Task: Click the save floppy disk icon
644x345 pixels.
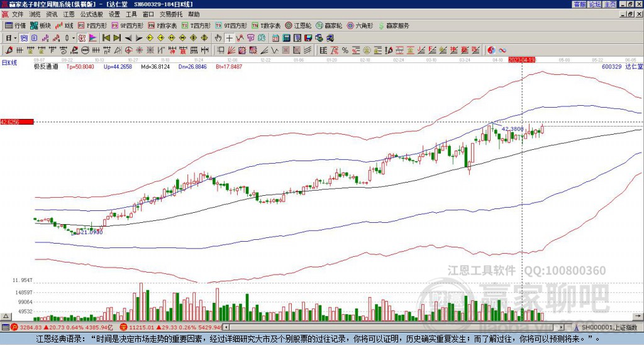Action: (x=308, y=38)
